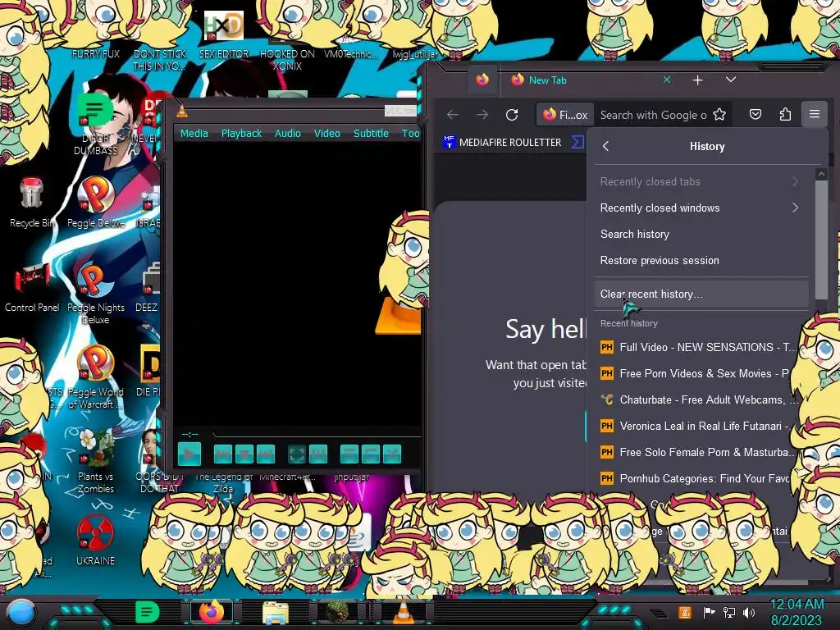840x630 pixels.
Task: Open Firefox extensions puzzle icon
Action: [785, 115]
